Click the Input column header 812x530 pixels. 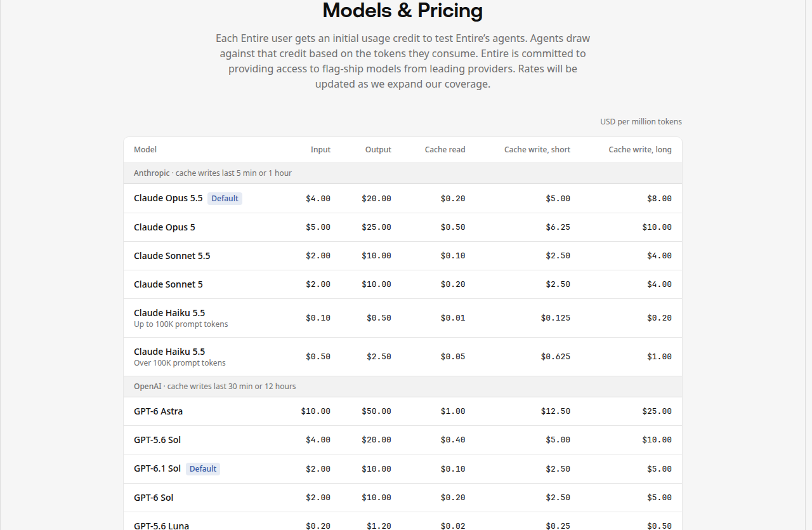(x=320, y=150)
